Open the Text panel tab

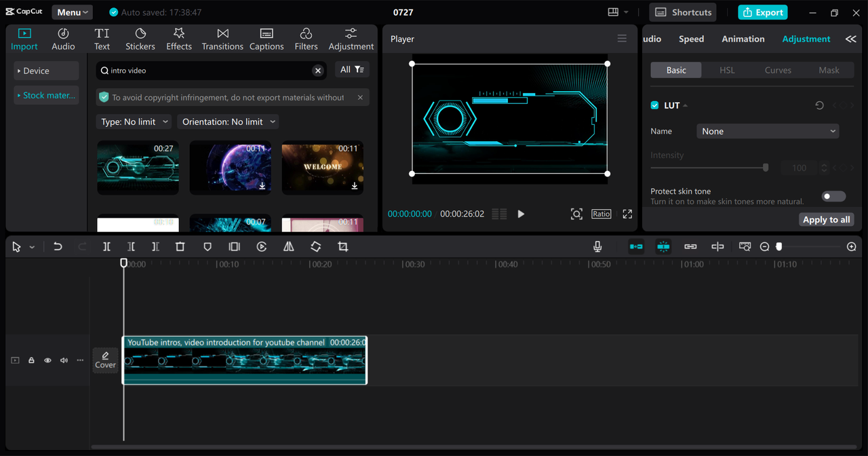[102, 39]
